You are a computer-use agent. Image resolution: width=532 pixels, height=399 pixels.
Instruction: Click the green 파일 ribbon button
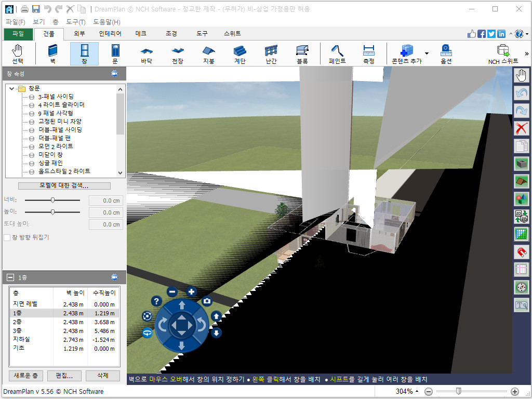click(18, 34)
